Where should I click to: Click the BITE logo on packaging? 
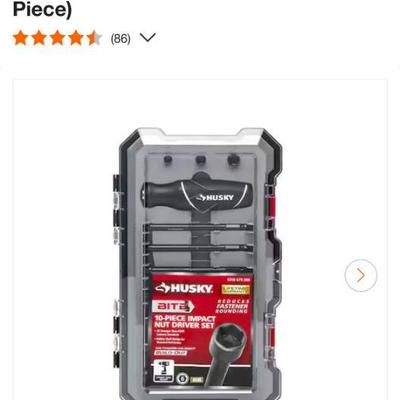[173, 307]
